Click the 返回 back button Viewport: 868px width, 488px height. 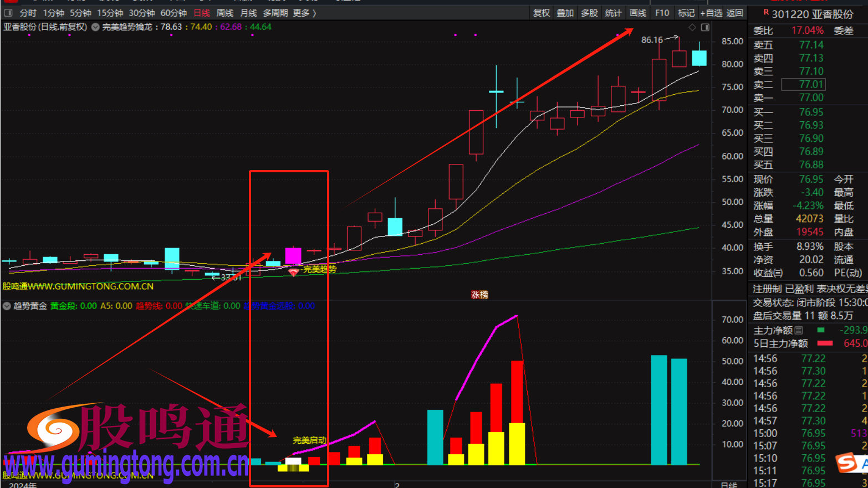[734, 13]
